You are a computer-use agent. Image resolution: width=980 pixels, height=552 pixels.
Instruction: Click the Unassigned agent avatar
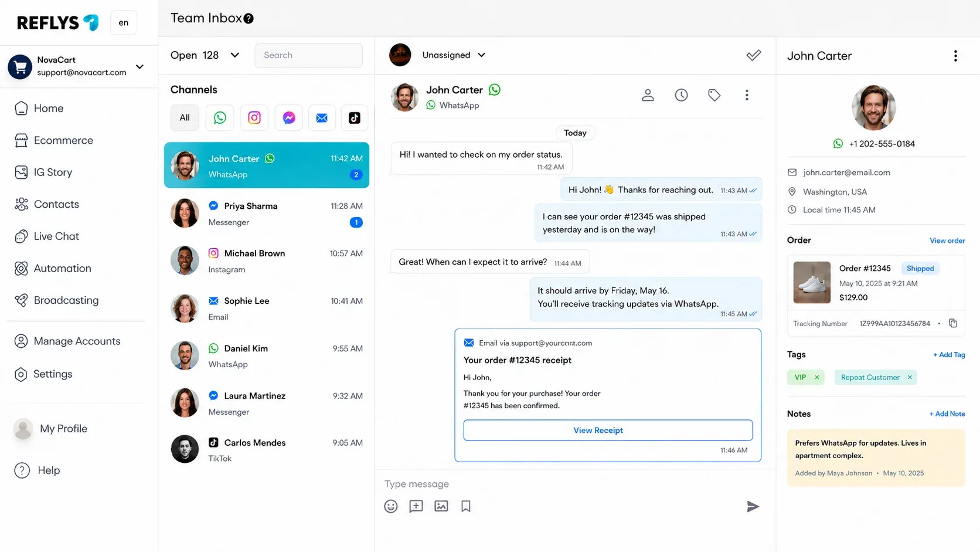click(x=400, y=55)
